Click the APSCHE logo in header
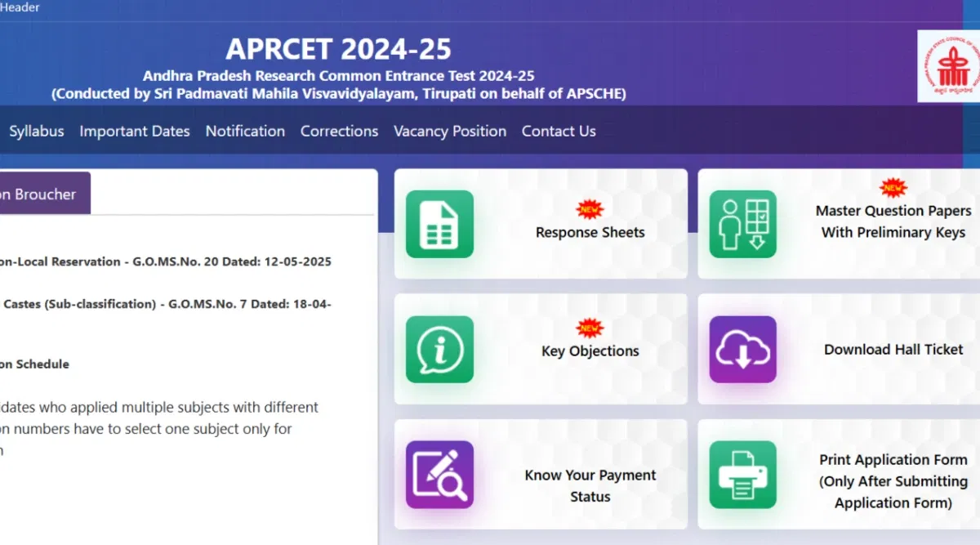 coord(949,66)
